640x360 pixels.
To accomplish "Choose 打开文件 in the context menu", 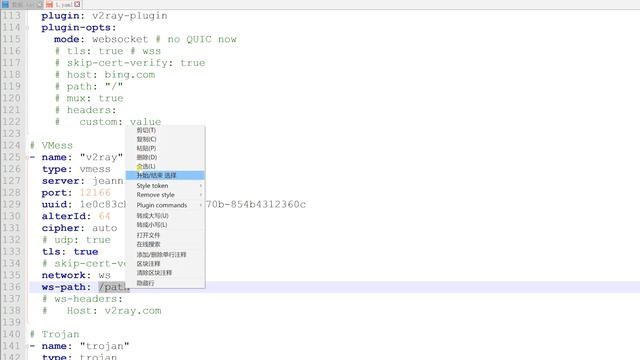I will click(x=165, y=235).
